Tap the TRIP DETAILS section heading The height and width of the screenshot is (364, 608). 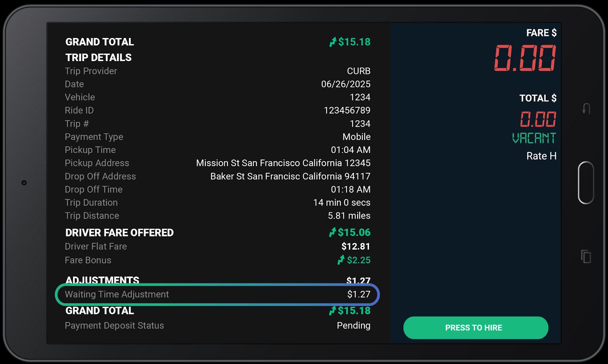98,58
